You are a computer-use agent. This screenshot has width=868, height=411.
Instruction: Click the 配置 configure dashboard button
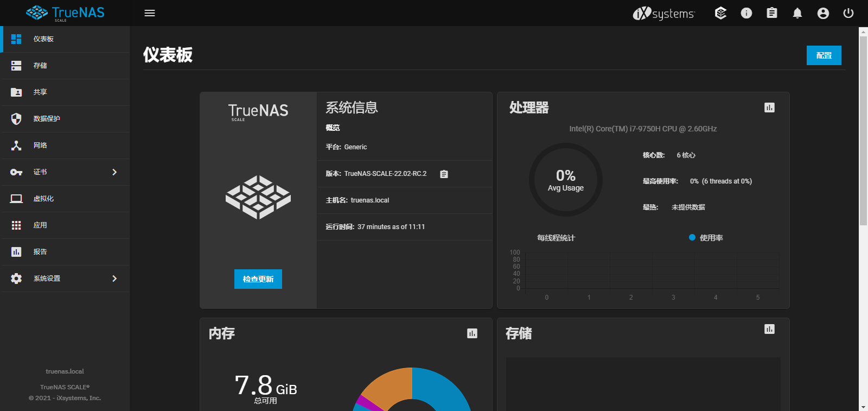click(x=824, y=55)
